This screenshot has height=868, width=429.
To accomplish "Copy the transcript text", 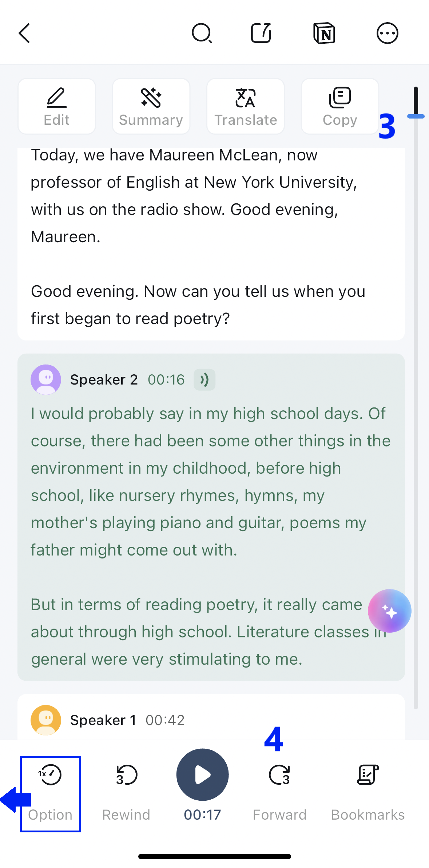I will click(x=340, y=106).
